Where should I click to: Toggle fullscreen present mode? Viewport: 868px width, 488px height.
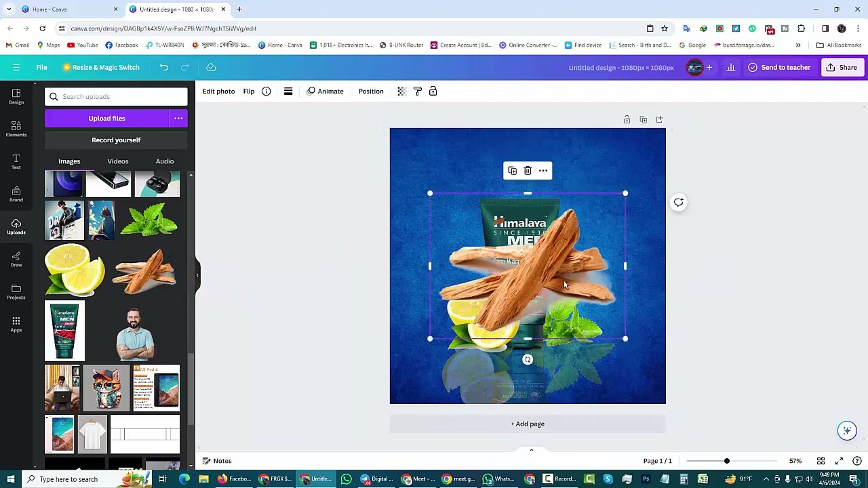tap(839, 461)
